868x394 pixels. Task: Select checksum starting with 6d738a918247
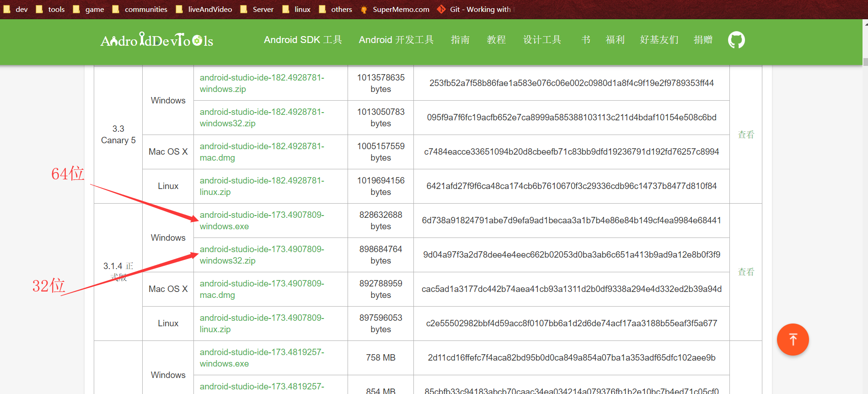point(571,221)
